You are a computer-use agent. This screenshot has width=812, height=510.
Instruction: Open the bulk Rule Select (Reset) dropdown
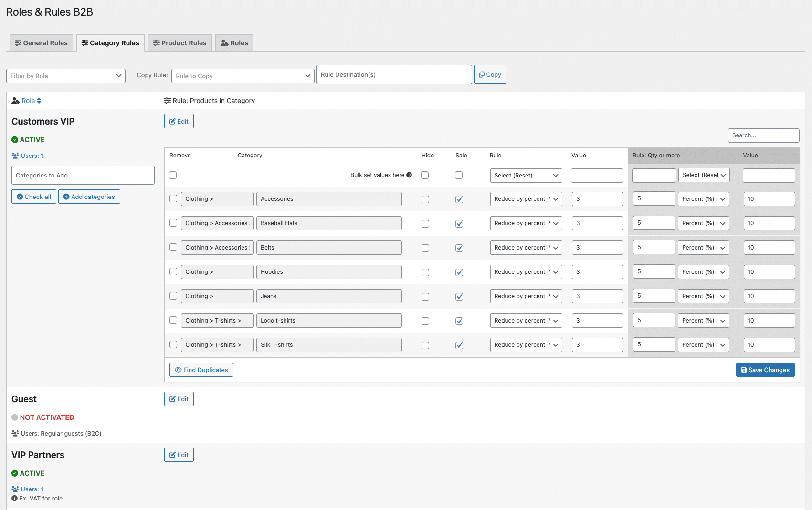pyautogui.click(x=526, y=176)
